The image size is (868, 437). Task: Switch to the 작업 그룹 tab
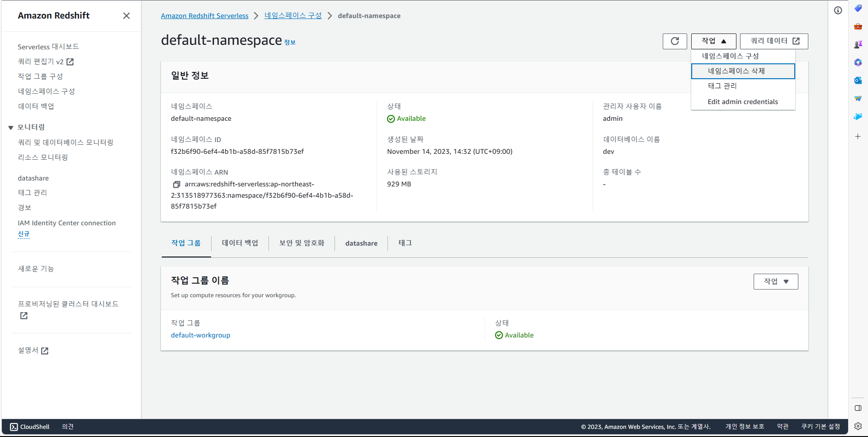pos(186,243)
